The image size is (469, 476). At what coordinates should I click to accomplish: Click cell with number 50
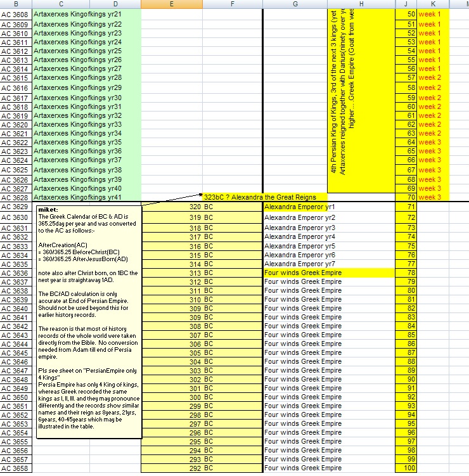(x=406, y=15)
